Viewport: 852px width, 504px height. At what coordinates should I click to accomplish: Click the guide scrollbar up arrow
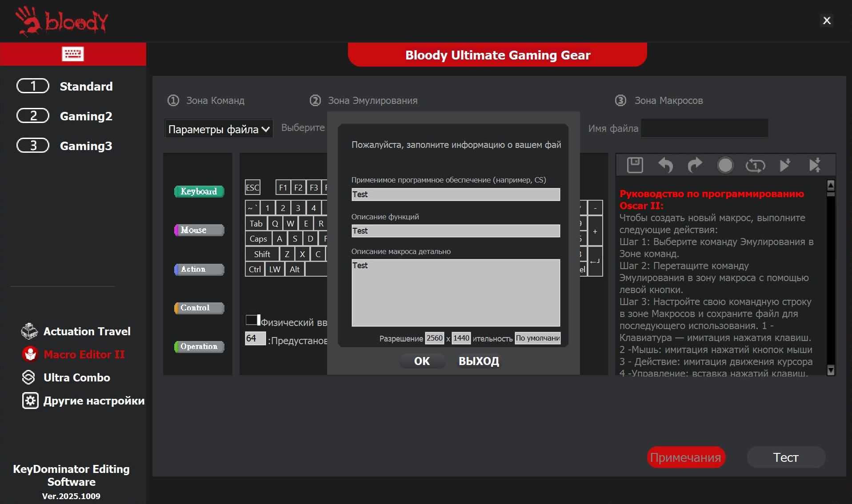tap(831, 185)
